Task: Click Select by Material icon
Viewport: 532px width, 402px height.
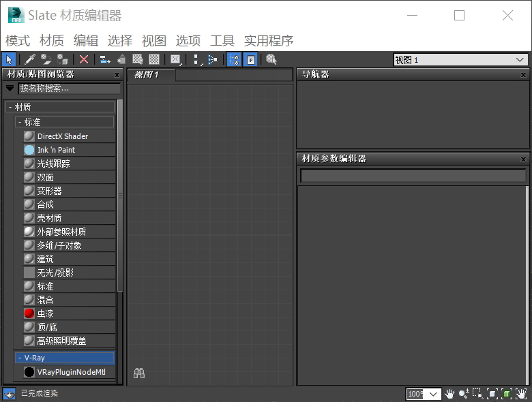Action: (271, 60)
